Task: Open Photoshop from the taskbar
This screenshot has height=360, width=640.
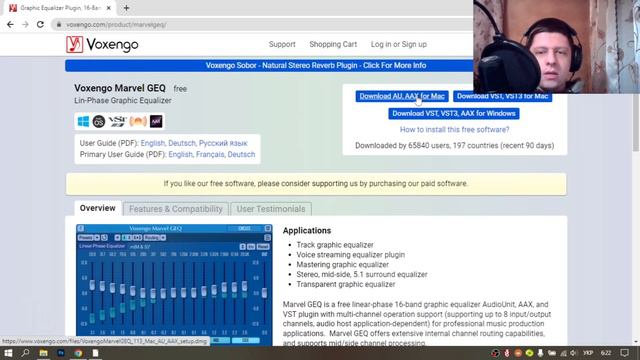Action: [x=61, y=353]
